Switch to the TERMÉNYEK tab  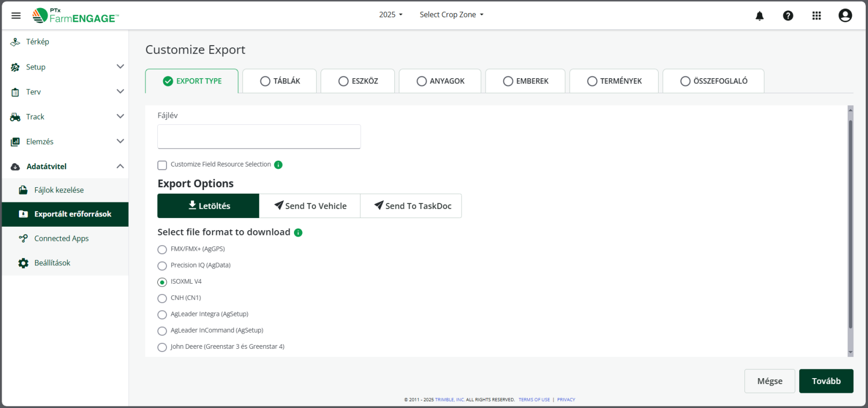(x=614, y=81)
